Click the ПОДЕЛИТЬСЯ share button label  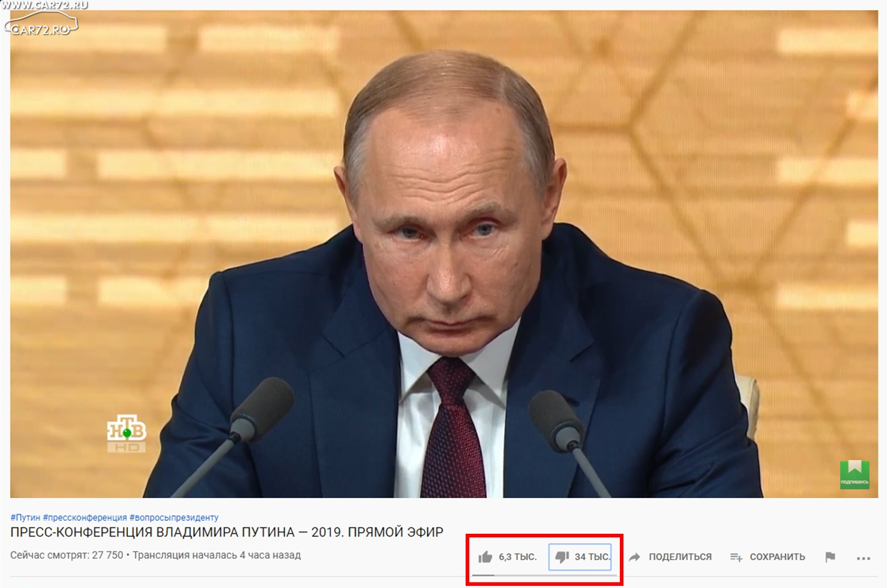[680, 557]
